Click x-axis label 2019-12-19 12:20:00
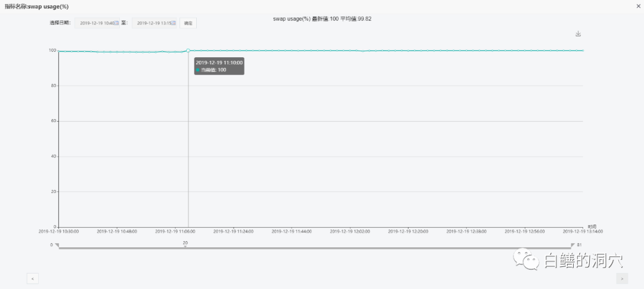 (x=408, y=232)
